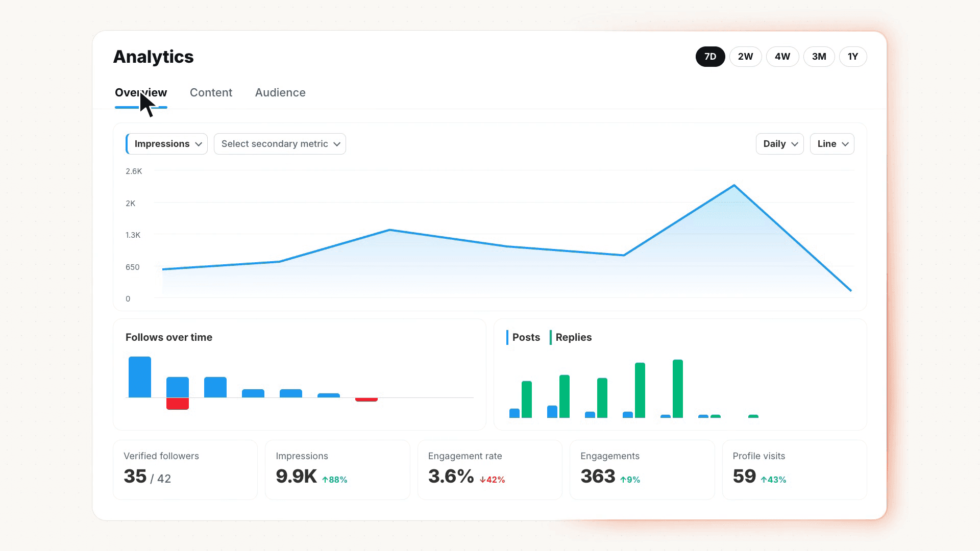
Task: Open the Verified followers card
Action: 185,470
